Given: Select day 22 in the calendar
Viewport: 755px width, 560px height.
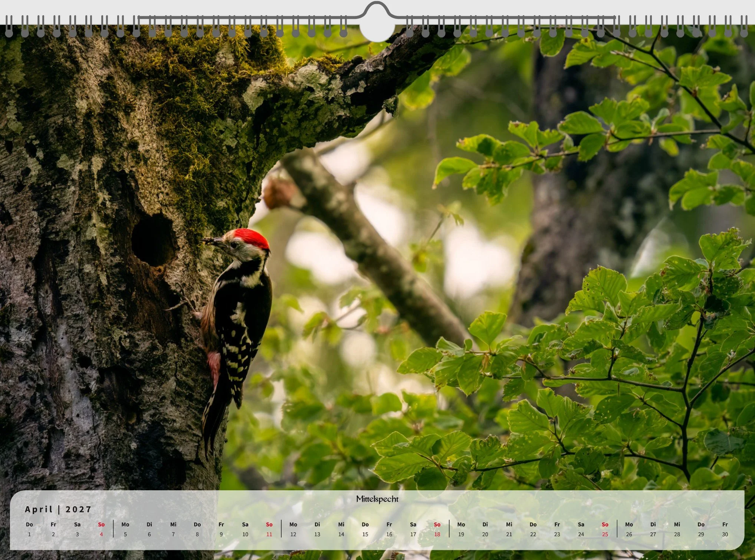Looking at the screenshot, I should (533, 534).
